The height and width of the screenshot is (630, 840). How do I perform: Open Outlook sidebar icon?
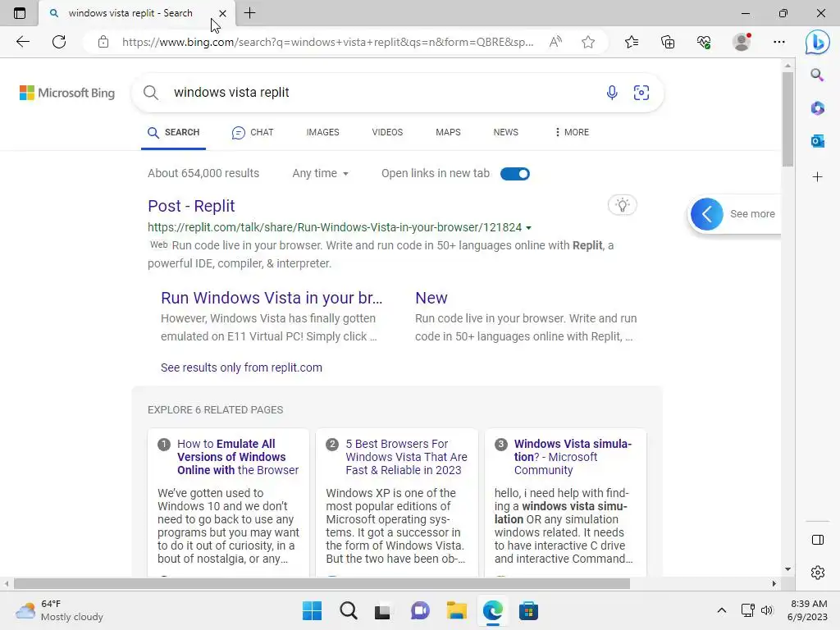click(817, 141)
